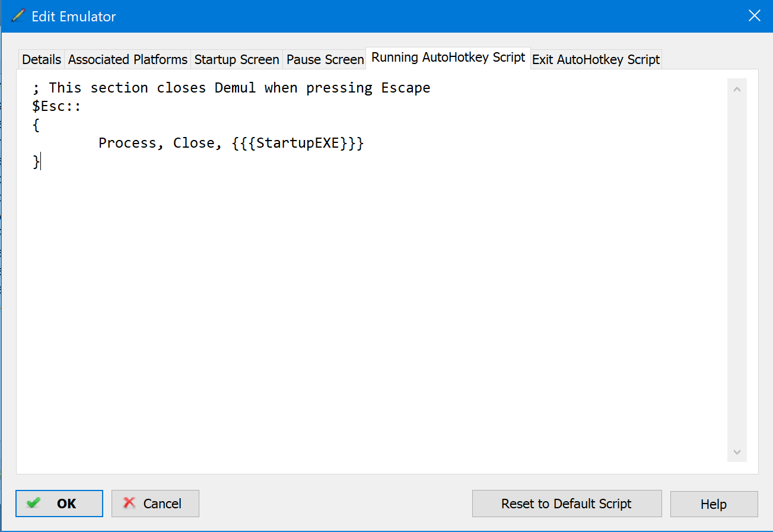Switch to Associated Platforms tab
Screen dimensions: 773x532
(x=128, y=59)
